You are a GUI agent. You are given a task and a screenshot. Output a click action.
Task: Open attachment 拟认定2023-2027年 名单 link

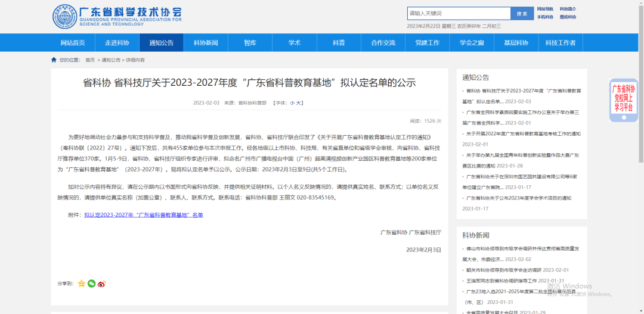pos(144,214)
